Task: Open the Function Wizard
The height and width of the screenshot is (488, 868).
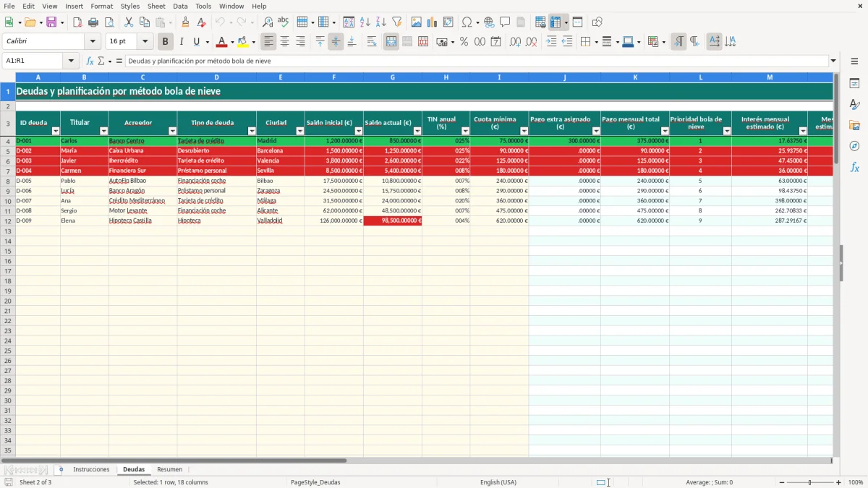Action: [x=90, y=61]
